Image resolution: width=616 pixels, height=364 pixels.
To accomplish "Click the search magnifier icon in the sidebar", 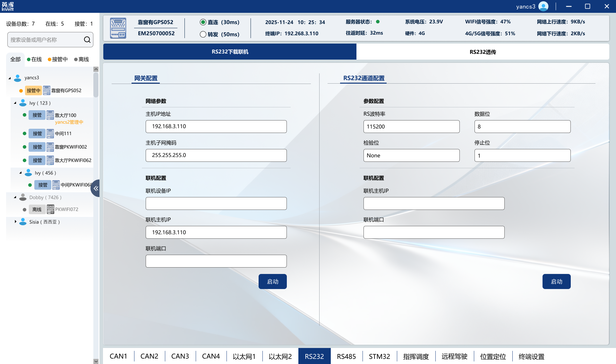I will point(87,39).
